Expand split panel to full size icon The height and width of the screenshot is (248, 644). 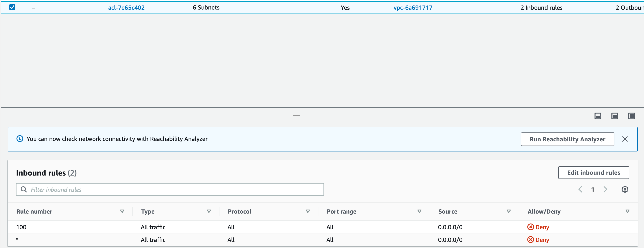tap(632, 116)
